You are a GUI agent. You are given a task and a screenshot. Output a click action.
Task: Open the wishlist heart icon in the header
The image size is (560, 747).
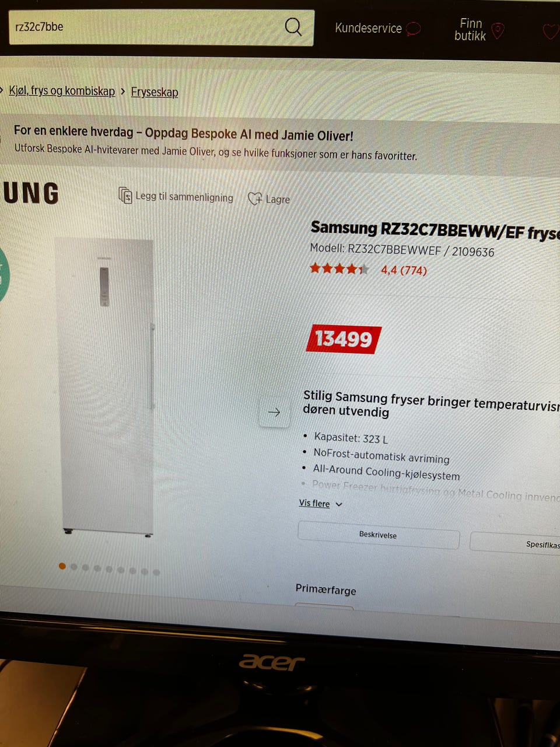coord(551,31)
